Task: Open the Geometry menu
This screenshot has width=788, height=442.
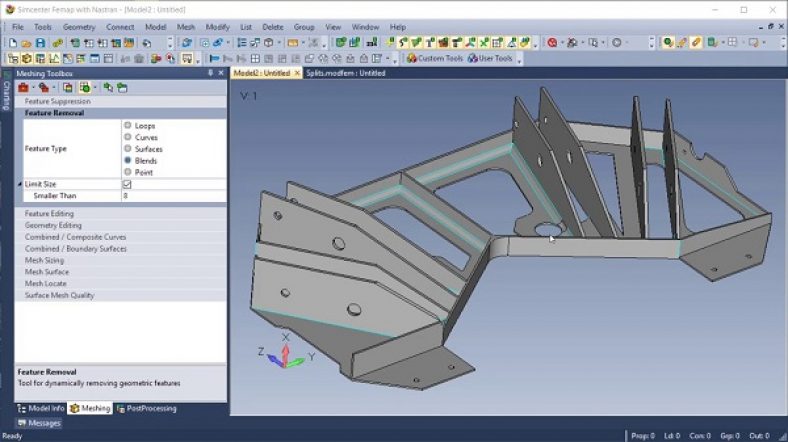Action: coord(78,27)
